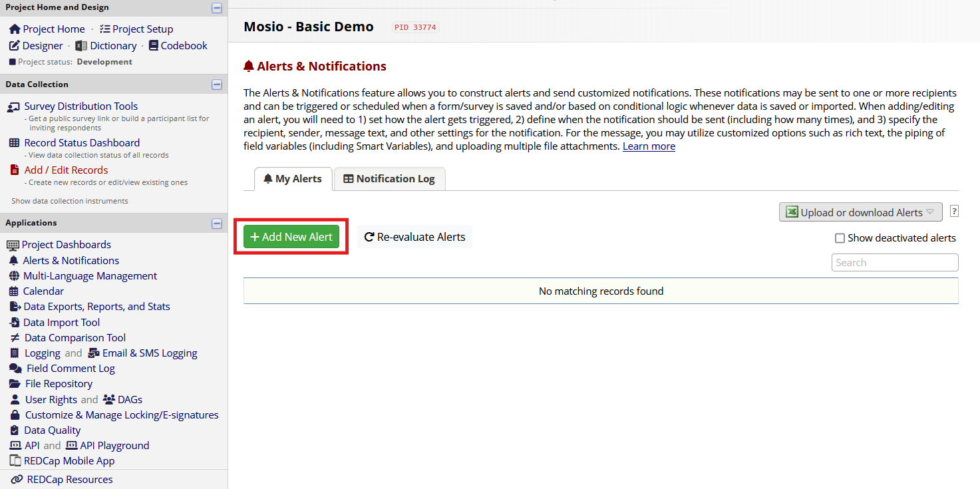The image size is (980, 489).
Task: Click the PID 33774 badge
Action: click(x=416, y=28)
